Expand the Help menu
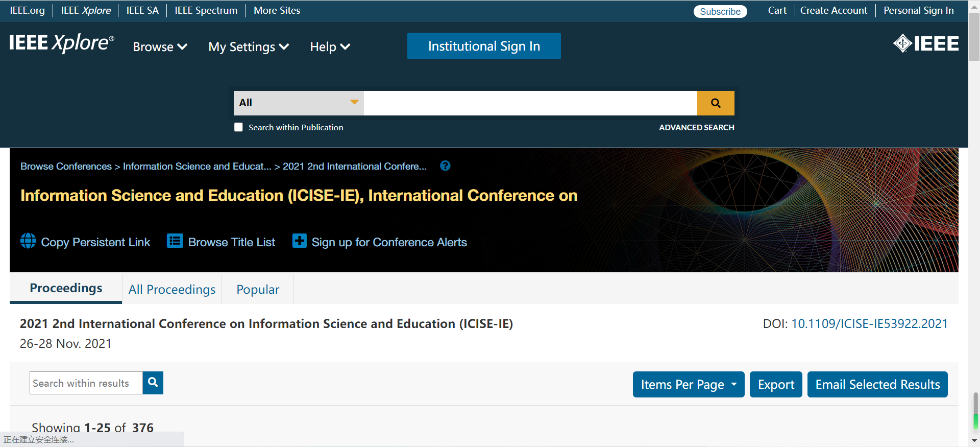The width and height of the screenshot is (980, 447). (x=330, y=47)
